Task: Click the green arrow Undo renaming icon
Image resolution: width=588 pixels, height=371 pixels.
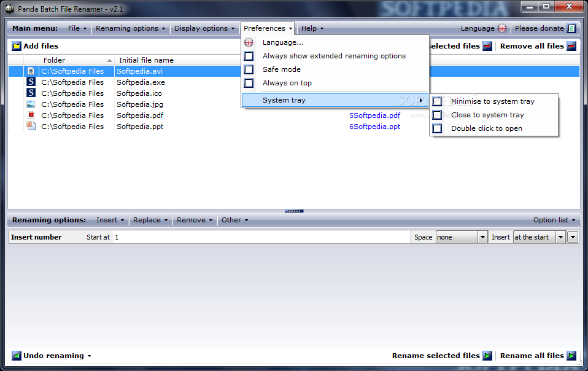Action: (17, 356)
